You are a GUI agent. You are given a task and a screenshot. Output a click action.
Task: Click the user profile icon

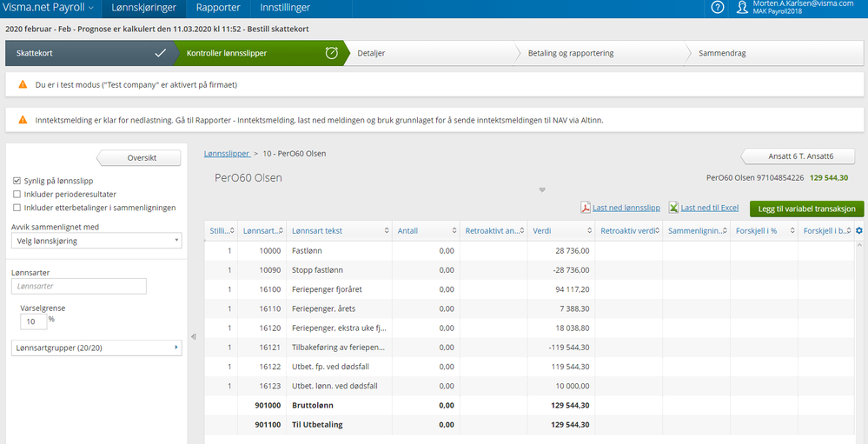741,8
